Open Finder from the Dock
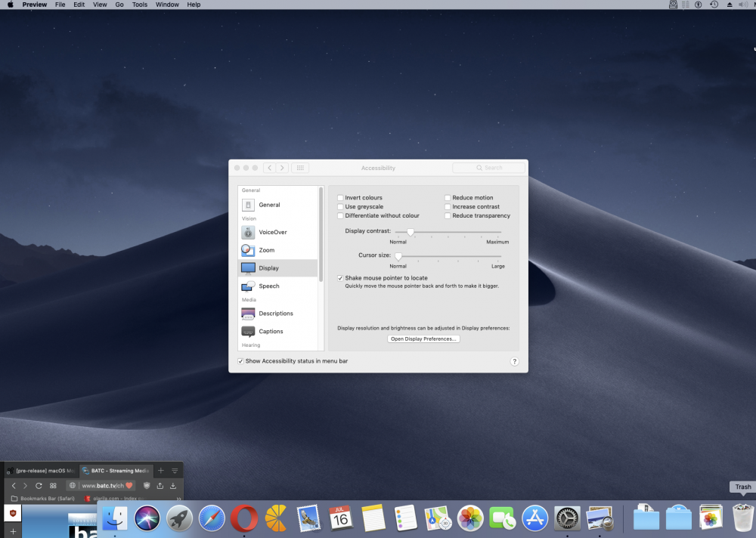The width and height of the screenshot is (756, 538). click(x=115, y=518)
